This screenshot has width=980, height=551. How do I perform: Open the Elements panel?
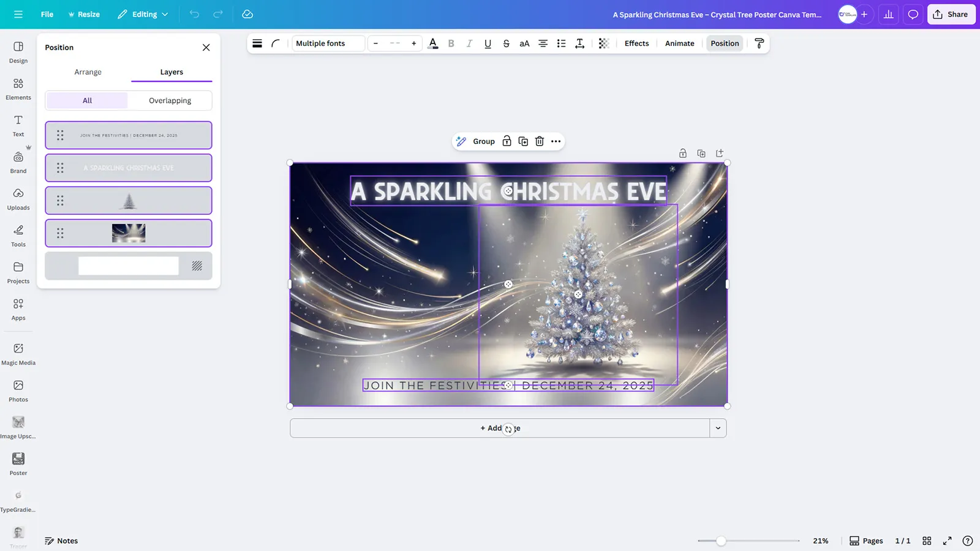(18, 88)
